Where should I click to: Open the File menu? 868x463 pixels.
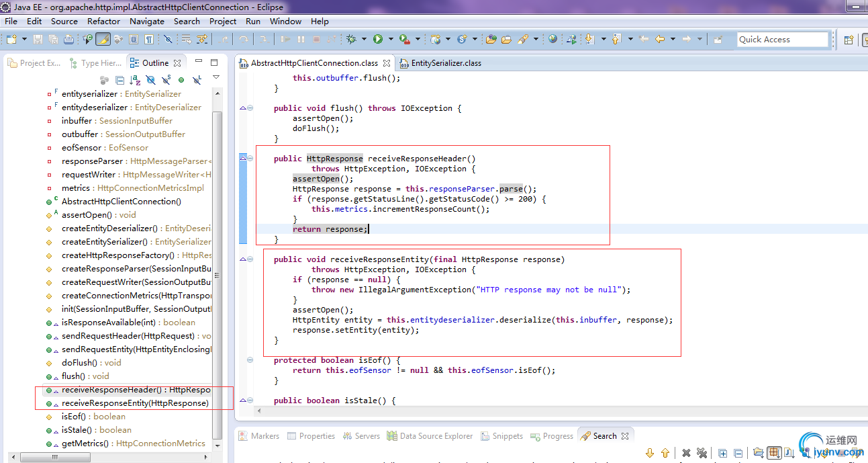[x=11, y=21]
